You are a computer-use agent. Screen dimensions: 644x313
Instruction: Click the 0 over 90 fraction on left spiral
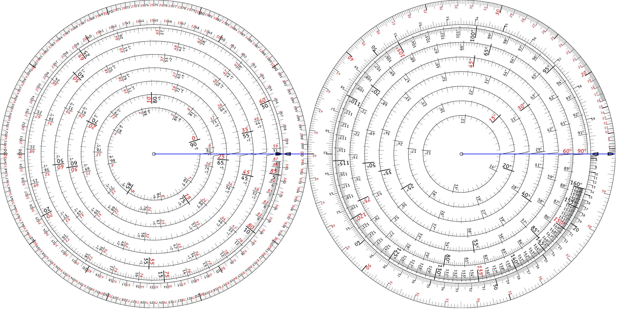click(x=194, y=142)
